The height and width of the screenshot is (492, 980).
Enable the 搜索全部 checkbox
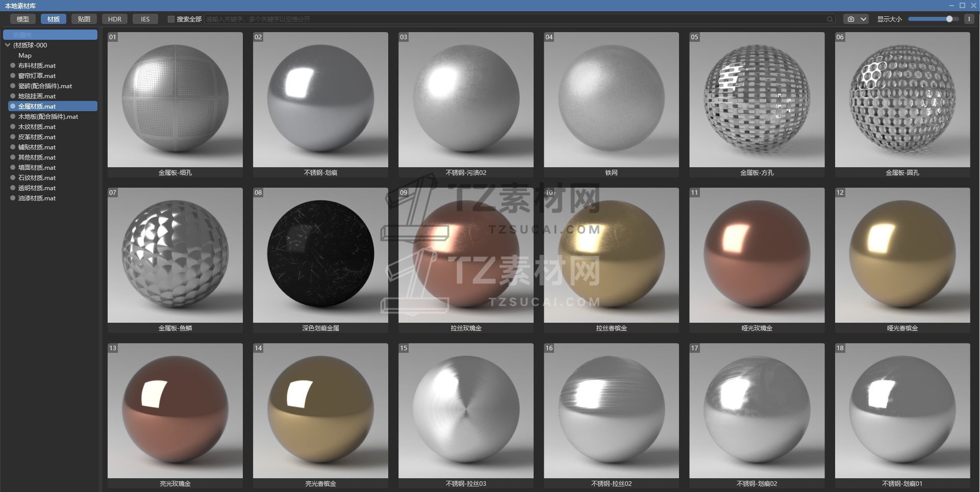pyautogui.click(x=171, y=19)
